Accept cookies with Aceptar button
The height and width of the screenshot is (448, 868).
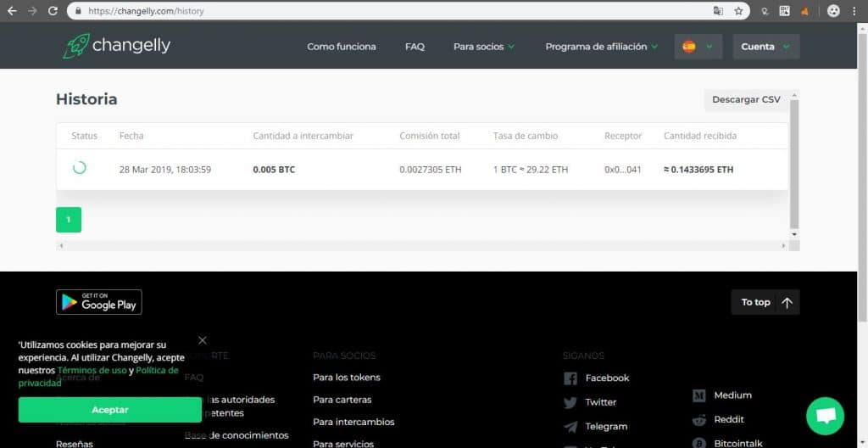(109, 410)
